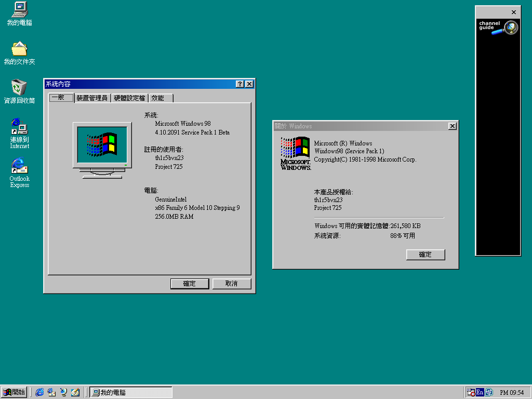Close the 系統內容 dialog
This screenshot has height=399, width=532.
249,84
